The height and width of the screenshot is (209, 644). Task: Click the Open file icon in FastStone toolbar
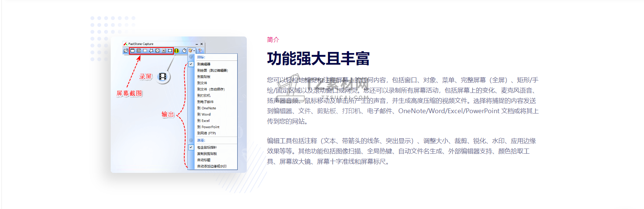(x=126, y=50)
